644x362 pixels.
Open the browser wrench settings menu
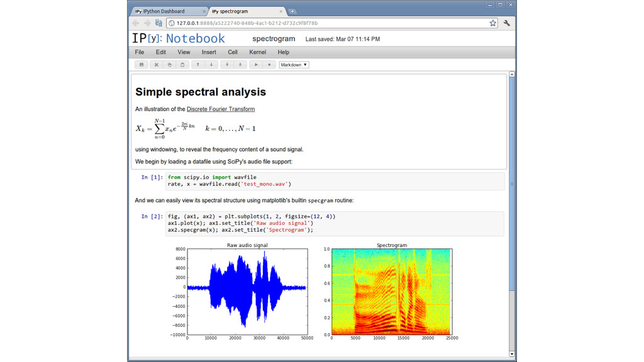click(507, 23)
